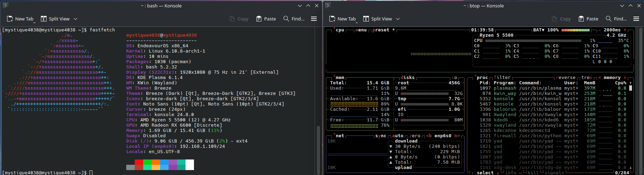Screen dimensions: 644x175
Task: Click right arrow after memory sort column
Action: (625, 78)
